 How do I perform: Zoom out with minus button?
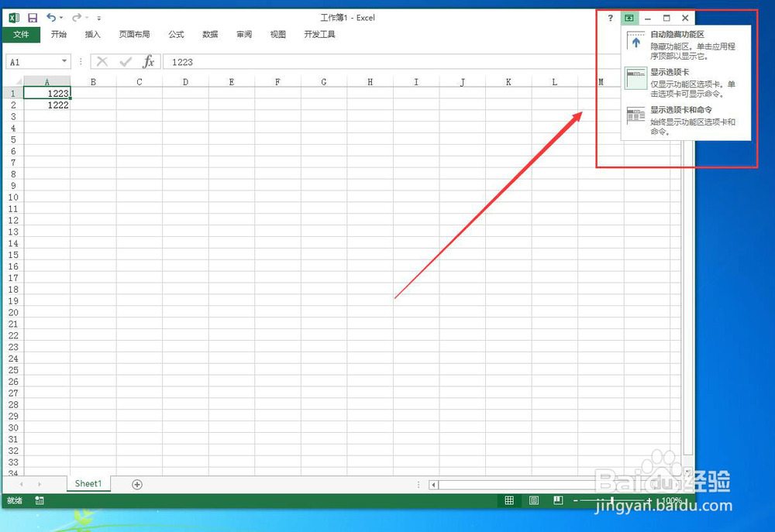(x=576, y=500)
